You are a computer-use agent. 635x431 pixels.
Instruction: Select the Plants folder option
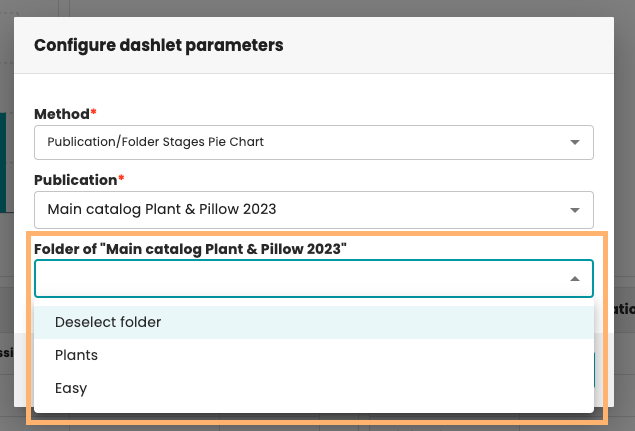pos(76,355)
